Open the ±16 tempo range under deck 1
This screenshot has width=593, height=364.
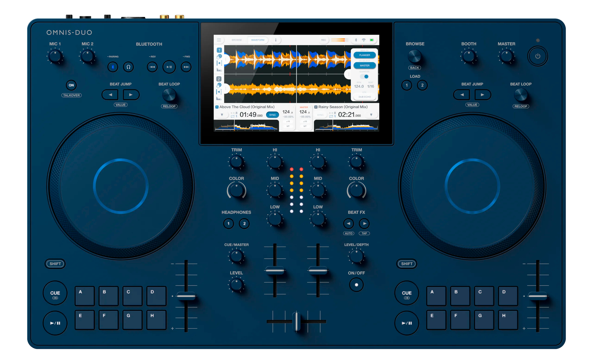(288, 121)
